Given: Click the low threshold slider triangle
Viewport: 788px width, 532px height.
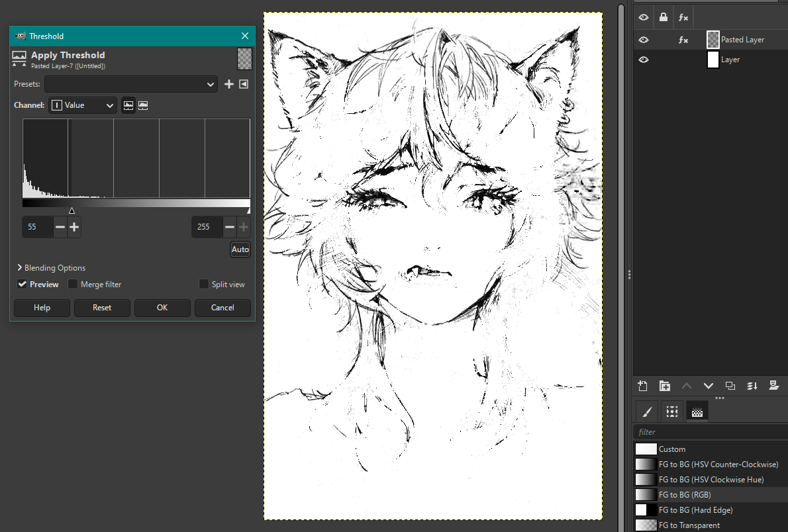Looking at the screenshot, I should click(72, 211).
